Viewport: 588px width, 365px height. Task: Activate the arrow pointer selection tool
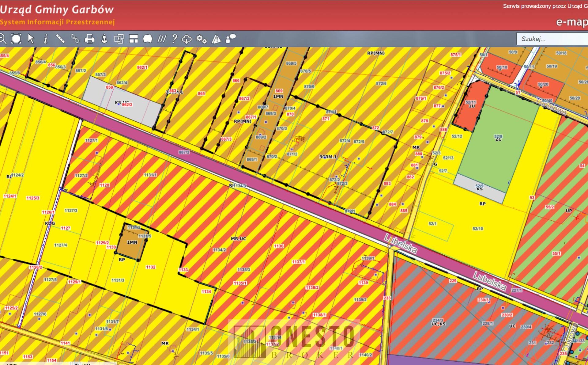pos(31,39)
